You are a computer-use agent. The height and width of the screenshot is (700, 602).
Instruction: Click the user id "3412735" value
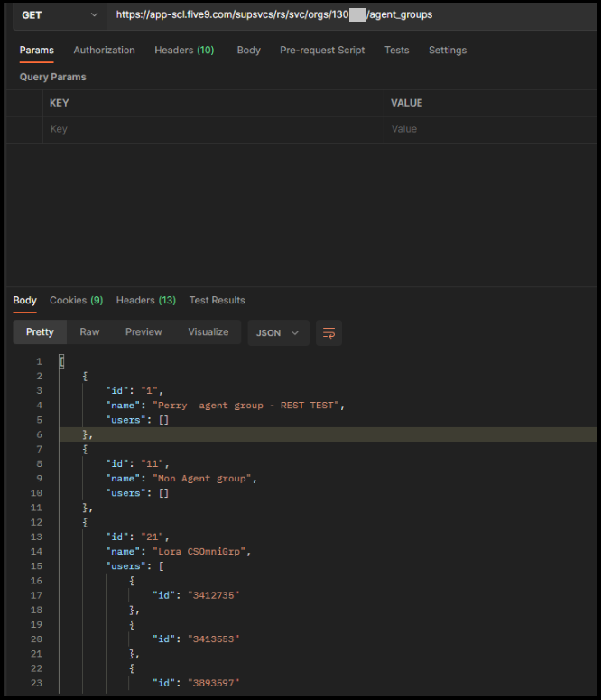[x=213, y=595]
